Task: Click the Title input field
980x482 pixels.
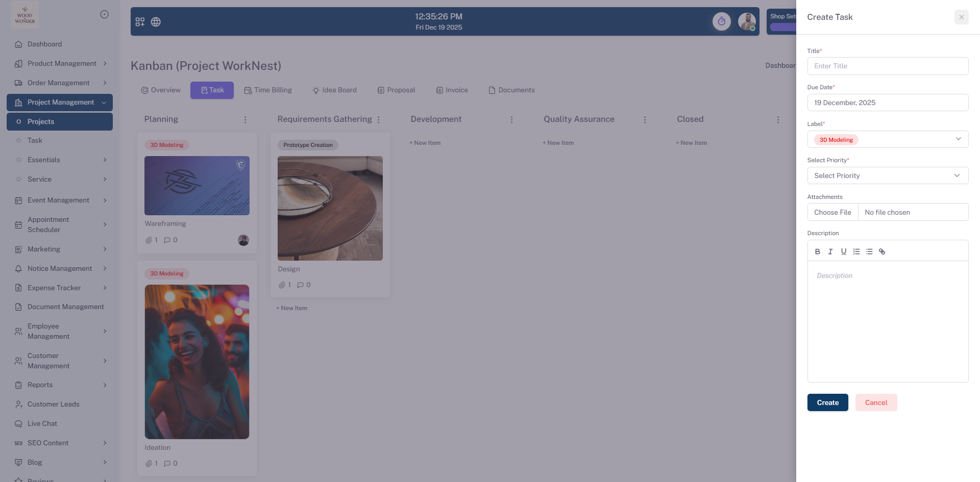Action: click(887, 66)
